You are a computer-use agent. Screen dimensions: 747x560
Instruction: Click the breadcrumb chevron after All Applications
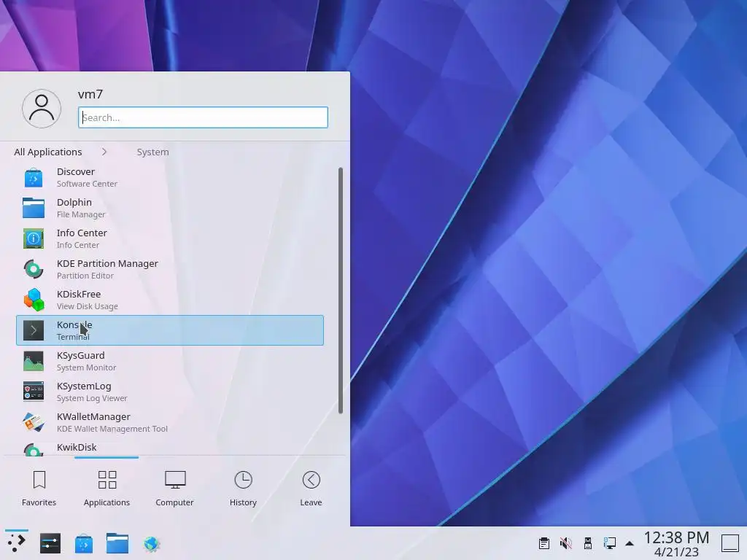tap(104, 152)
